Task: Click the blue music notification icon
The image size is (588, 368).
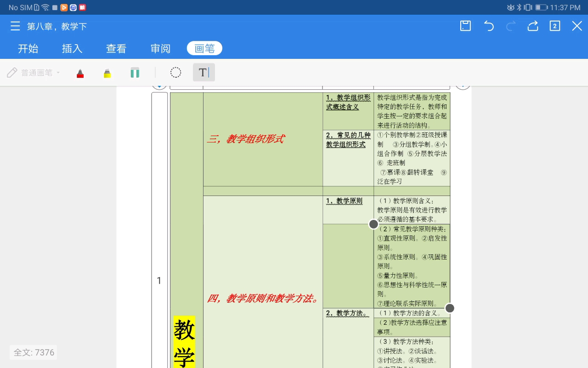Action: coord(73,7)
